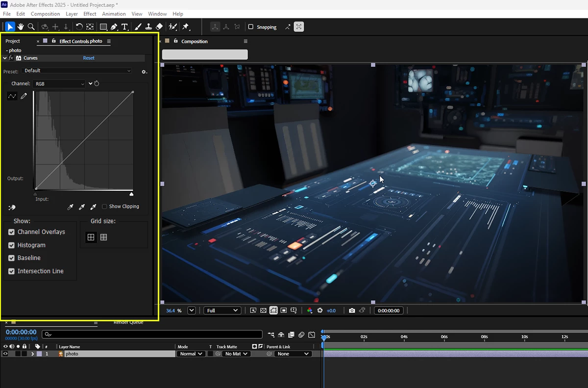Hide the photo layer with eye icon
This screenshot has height=388, width=588.
[5, 354]
